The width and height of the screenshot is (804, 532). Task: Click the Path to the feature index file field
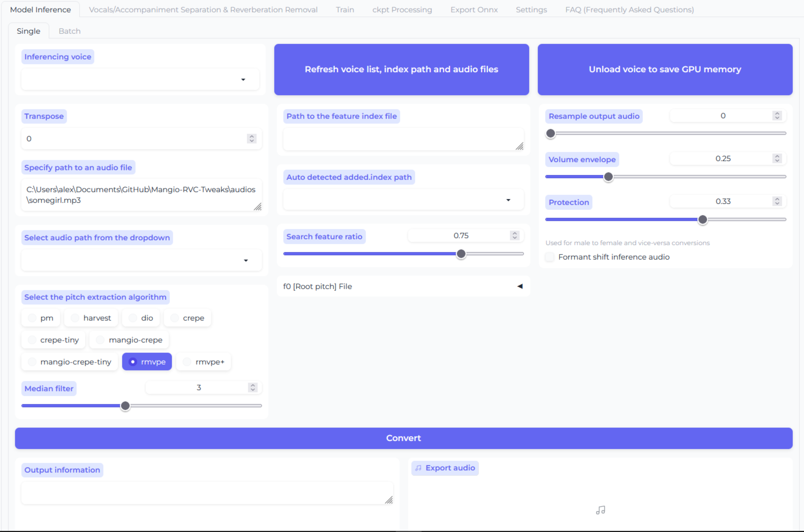[x=403, y=139]
